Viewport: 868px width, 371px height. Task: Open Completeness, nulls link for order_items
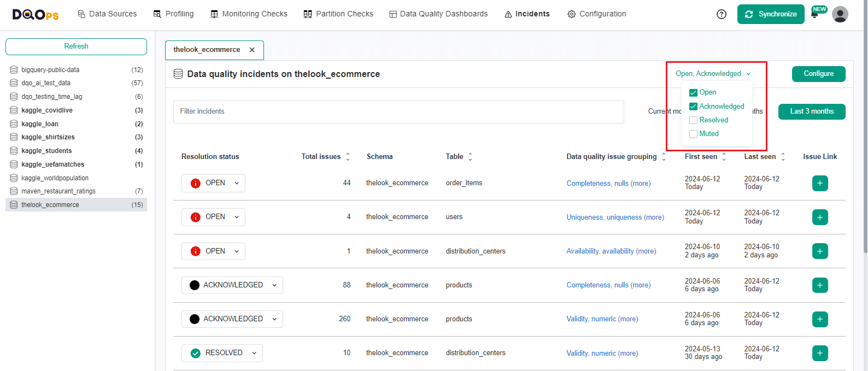pyautogui.click(x=608, y=184)
